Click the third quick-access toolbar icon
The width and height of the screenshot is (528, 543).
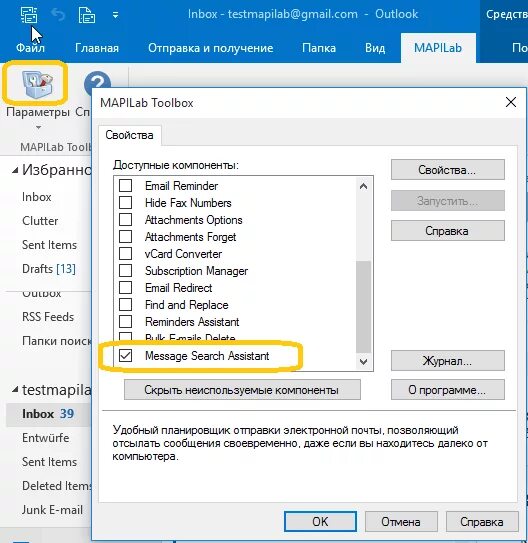point(87,15)
